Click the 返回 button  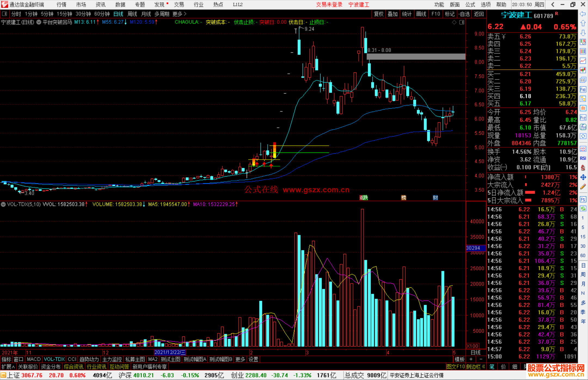pyautogui.click(x=479, y=14)
